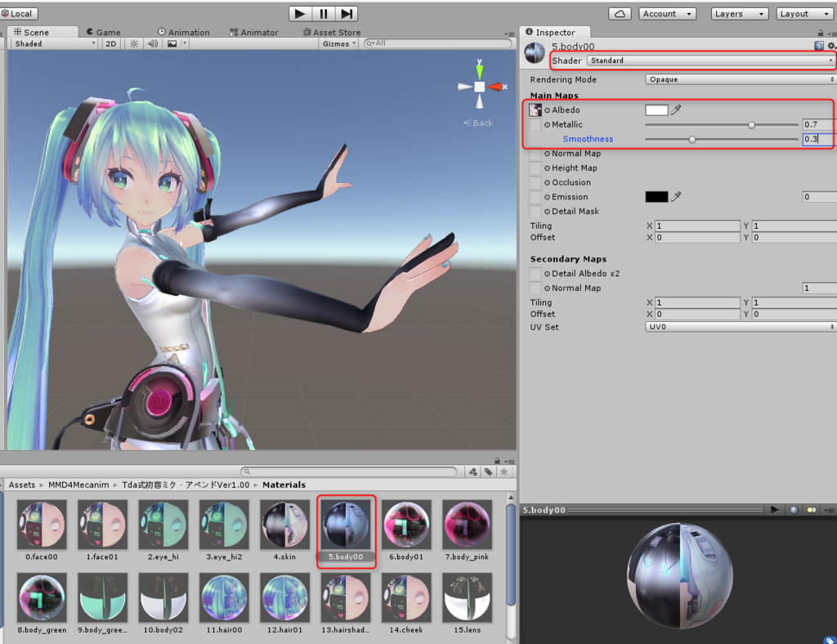Click the Height Map texture slot
The height and width of the screenshot is (644, 837).
(535, 168)
